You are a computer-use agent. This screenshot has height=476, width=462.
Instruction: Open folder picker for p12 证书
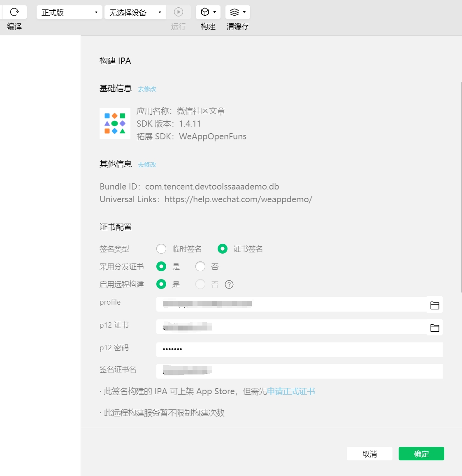tap(434, 327)
